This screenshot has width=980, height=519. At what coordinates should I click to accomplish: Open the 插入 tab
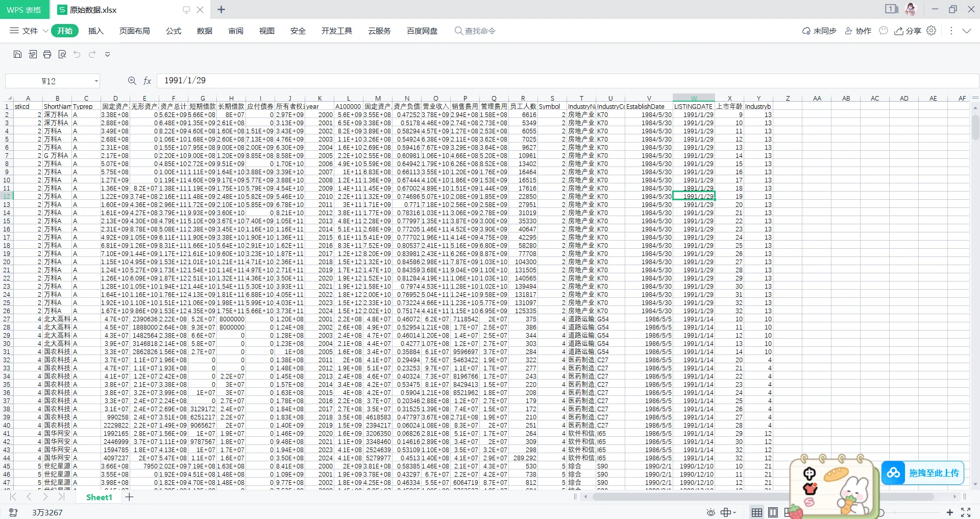[96, 31]
